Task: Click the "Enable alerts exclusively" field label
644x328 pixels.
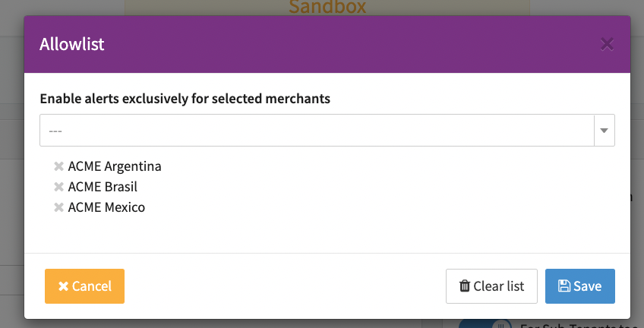Action: click(185, 99)
